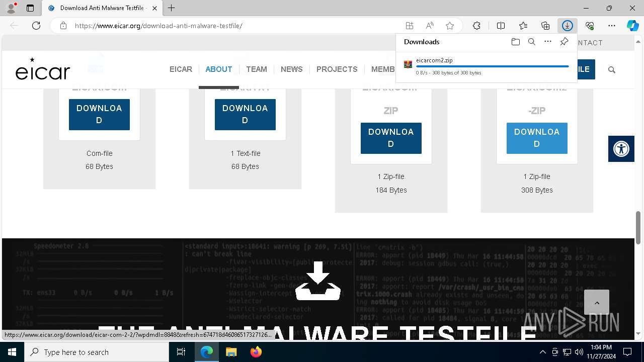Open Task View on taskbar

tap(181, 352)
